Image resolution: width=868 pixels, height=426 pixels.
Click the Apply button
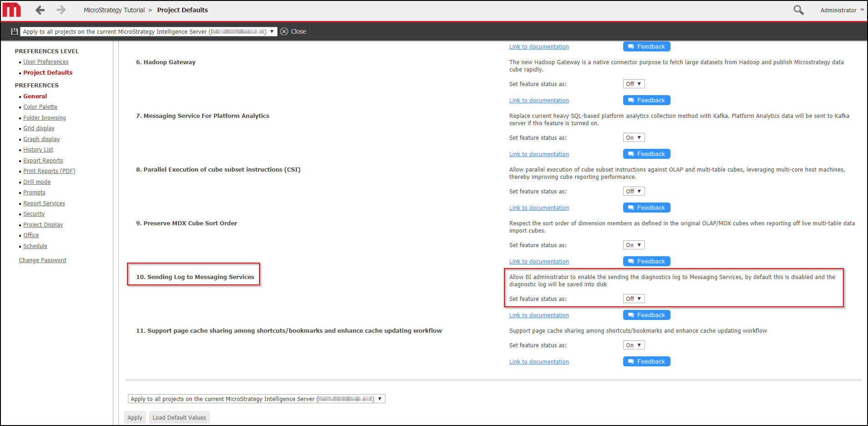coord(135,417)
